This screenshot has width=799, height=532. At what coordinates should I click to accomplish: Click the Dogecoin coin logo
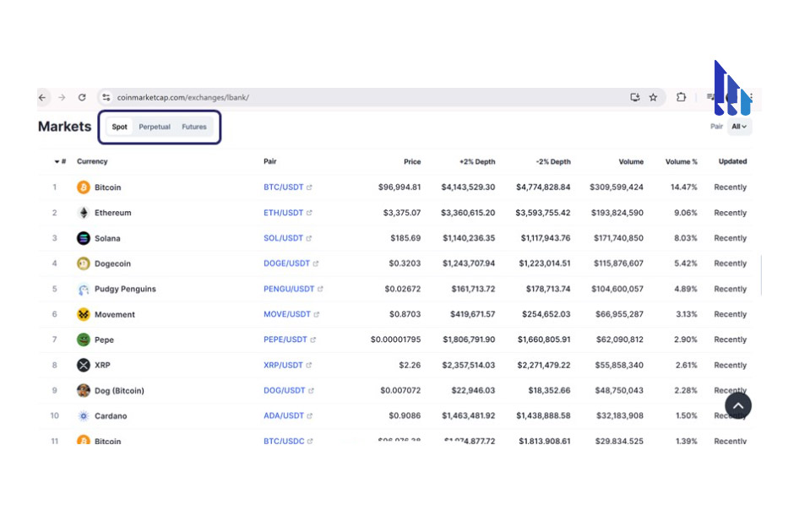pos(83,263)
